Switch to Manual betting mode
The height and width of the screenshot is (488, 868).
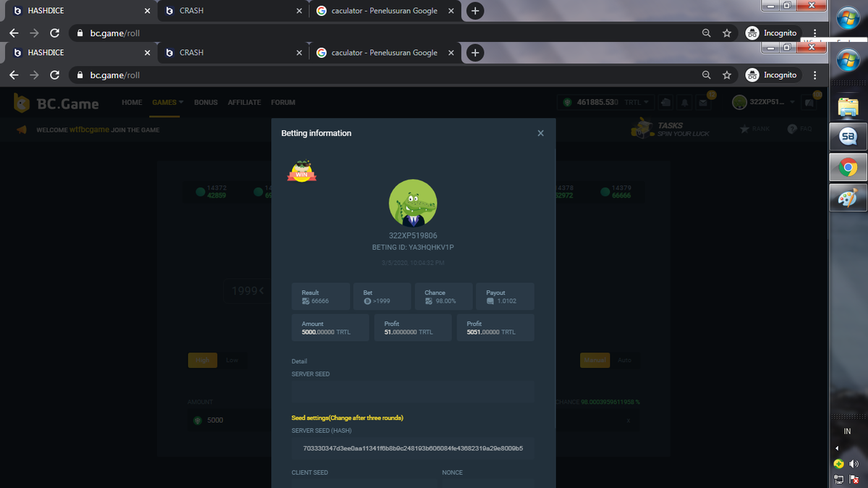tap(595, 360)
